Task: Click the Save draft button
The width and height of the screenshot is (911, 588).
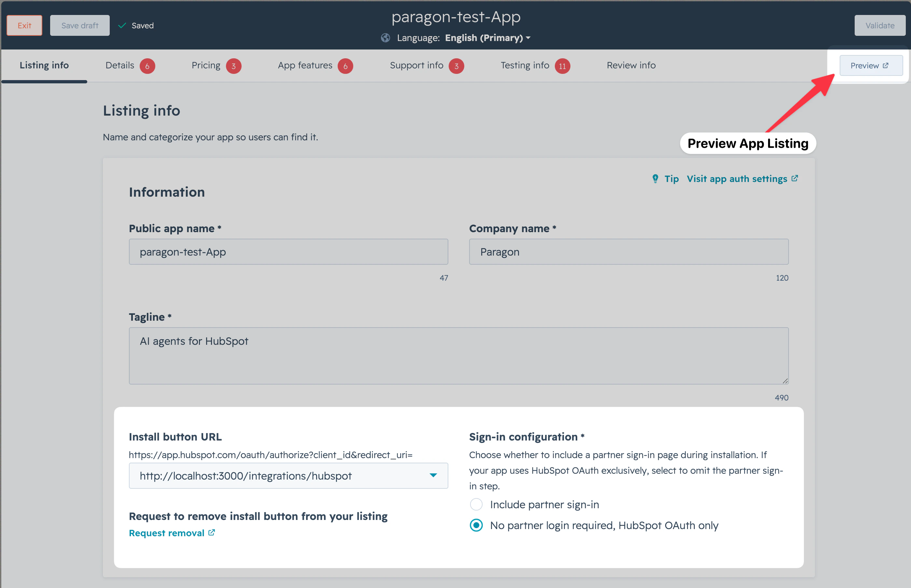Action: [80, 25]
